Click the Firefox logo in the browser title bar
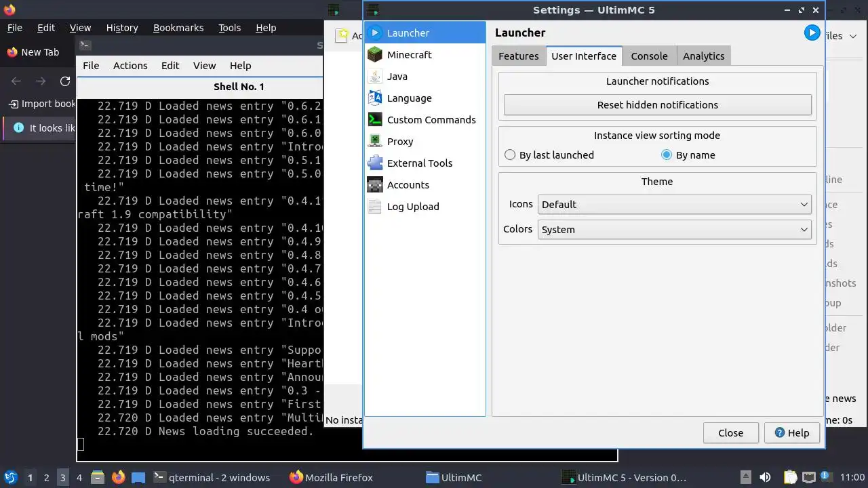Image resolution: width=868 pixels, height=488 pixels. (x=9, y=9)
